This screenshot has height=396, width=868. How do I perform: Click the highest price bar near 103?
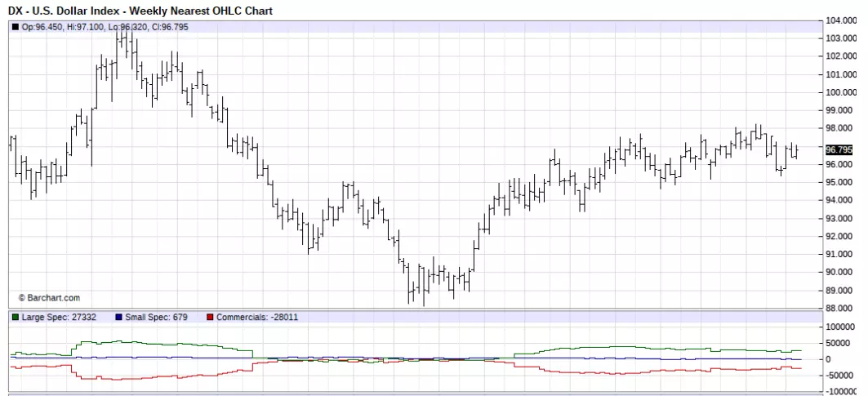(127, 43)
